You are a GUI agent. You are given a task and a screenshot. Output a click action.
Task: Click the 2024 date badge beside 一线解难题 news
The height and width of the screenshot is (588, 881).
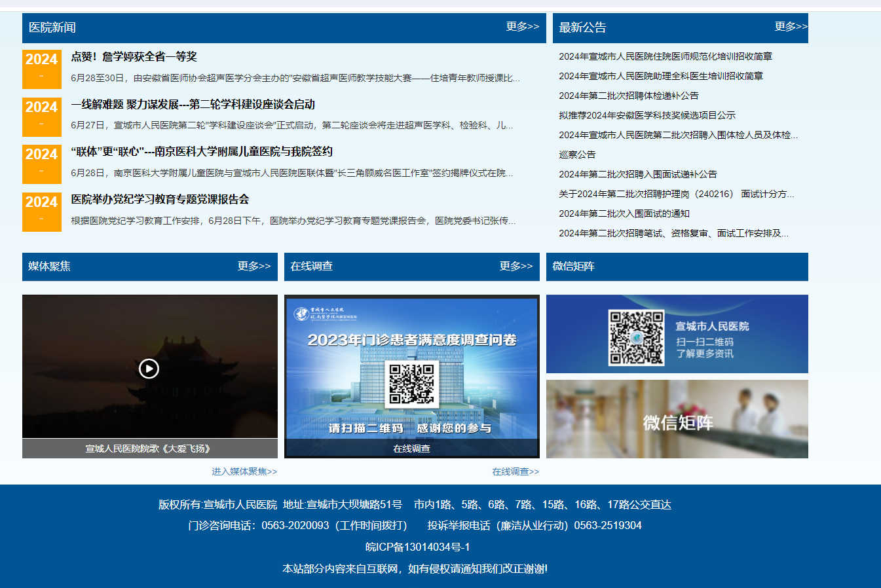[41, 117]
